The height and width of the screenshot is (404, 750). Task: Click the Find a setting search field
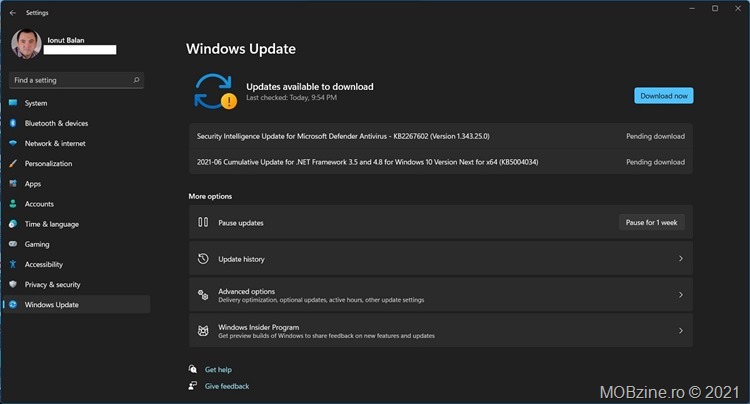coord(76,80)
